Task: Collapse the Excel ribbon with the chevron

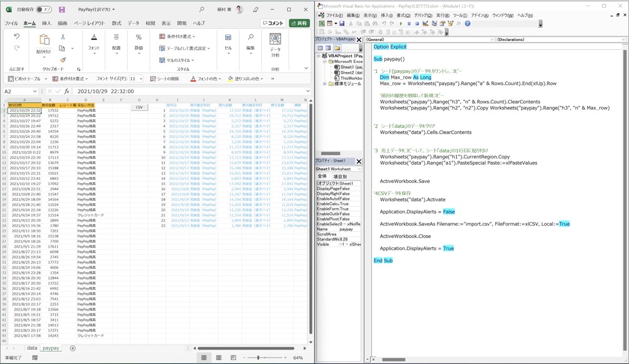Action: (x=306, y=69)
